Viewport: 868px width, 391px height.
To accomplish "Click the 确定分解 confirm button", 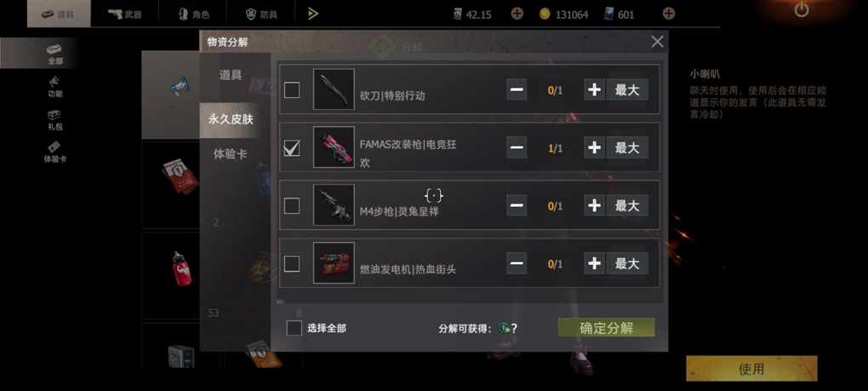I will click(606, 328).
